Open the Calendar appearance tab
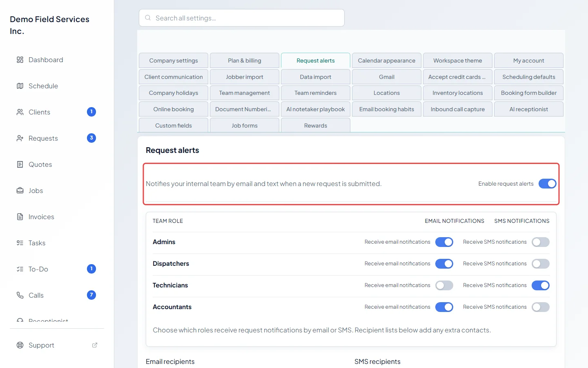This screenshot has width=588, height=368. [x=387, y=61]
